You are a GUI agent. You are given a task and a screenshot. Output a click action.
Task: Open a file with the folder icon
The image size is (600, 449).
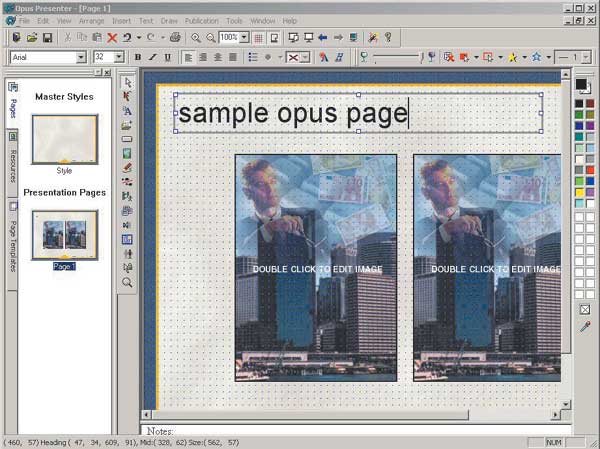coord(32,38)
